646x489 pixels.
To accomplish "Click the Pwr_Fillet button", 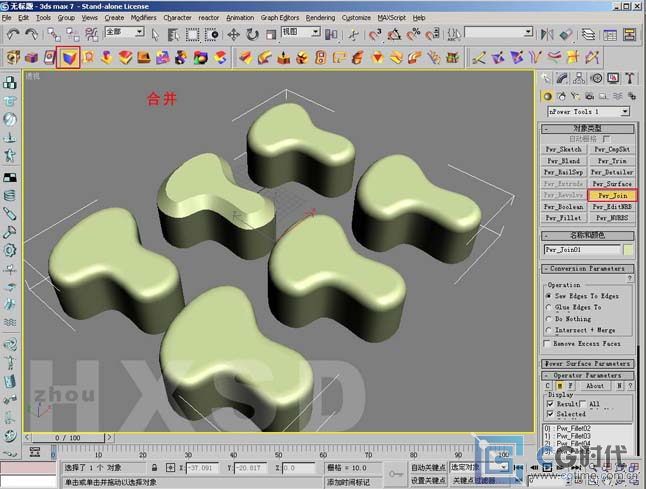I will tap(564, 218).
